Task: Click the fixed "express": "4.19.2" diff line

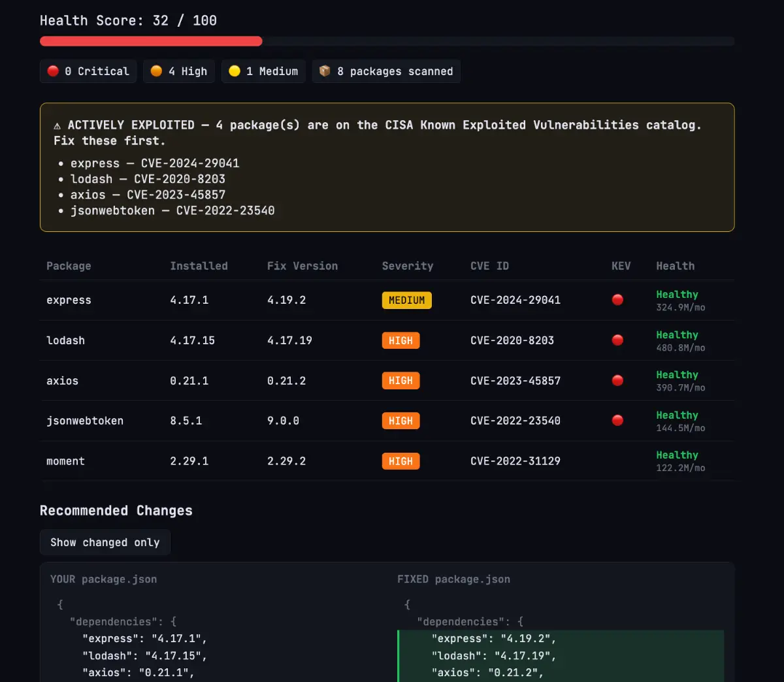Action: pos(561,639)
